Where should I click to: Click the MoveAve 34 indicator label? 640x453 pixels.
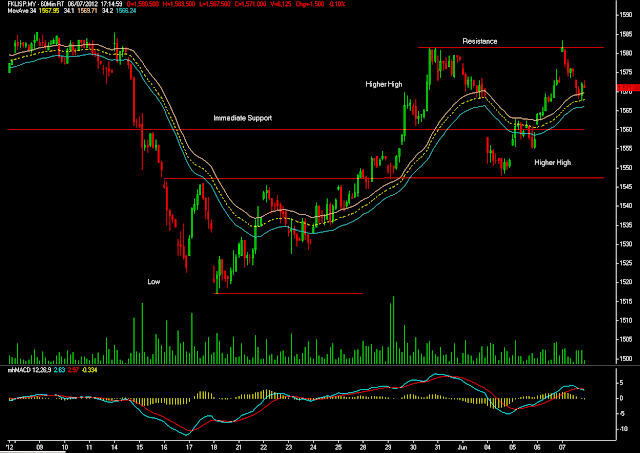pos(22,10)
